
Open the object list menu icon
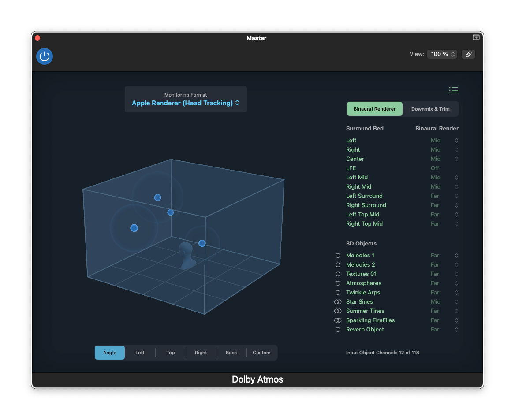pos(454,90)
